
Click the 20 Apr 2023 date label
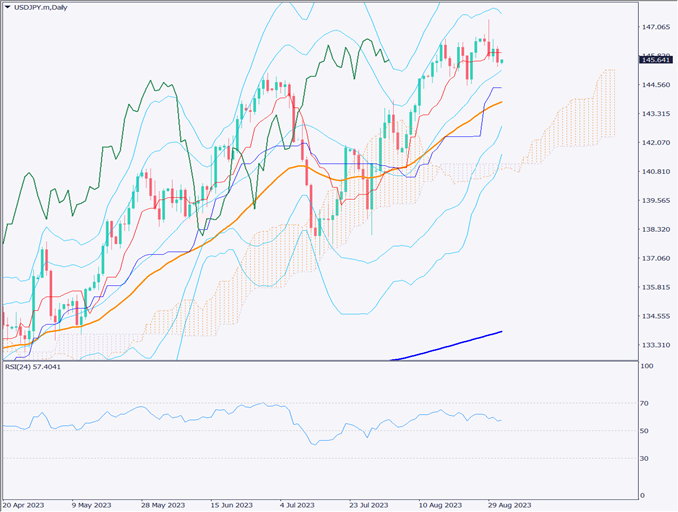24,504
